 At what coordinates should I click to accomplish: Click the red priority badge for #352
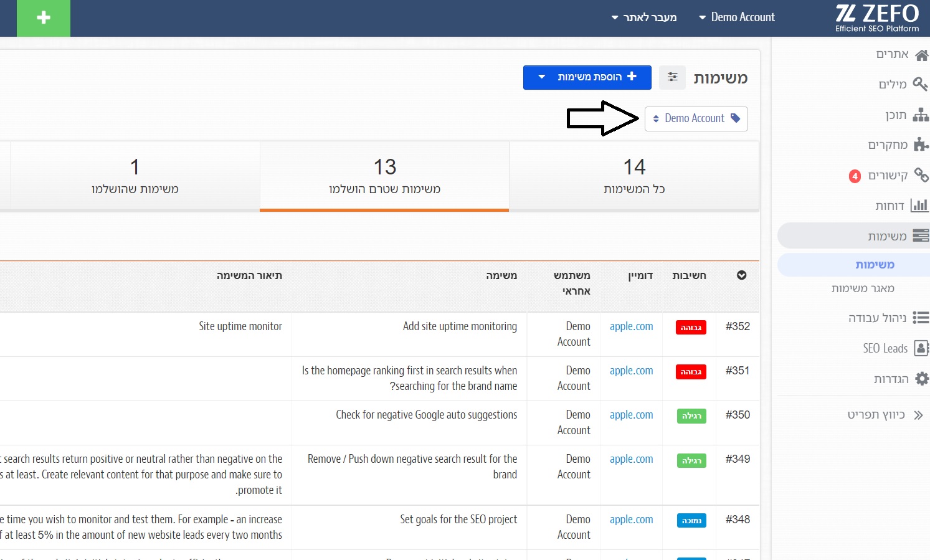click(691, 328)
